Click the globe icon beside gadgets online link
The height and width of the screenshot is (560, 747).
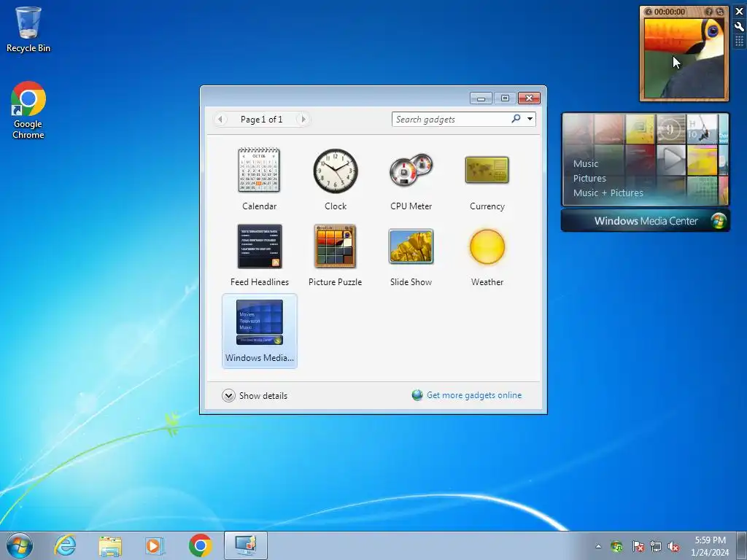click(417, 395)
